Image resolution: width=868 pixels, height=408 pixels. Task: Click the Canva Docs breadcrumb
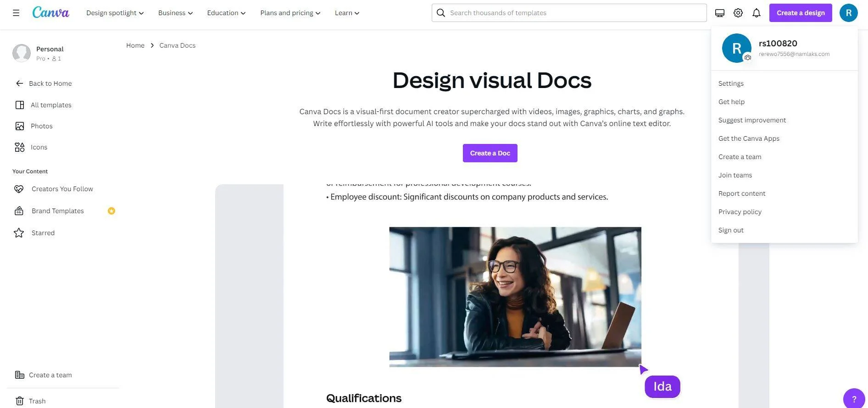pyautogui.click(x=178, y=45)
